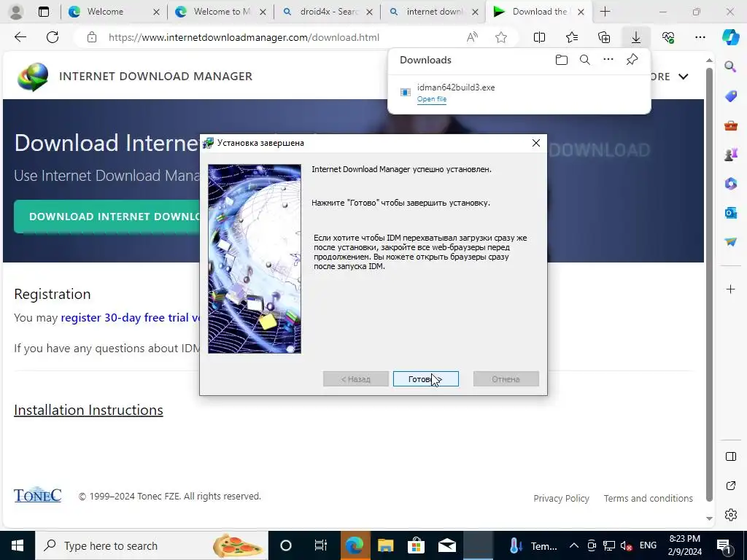Click the page vertical scrollbar

pyautogui.click(x=709, y=284)
